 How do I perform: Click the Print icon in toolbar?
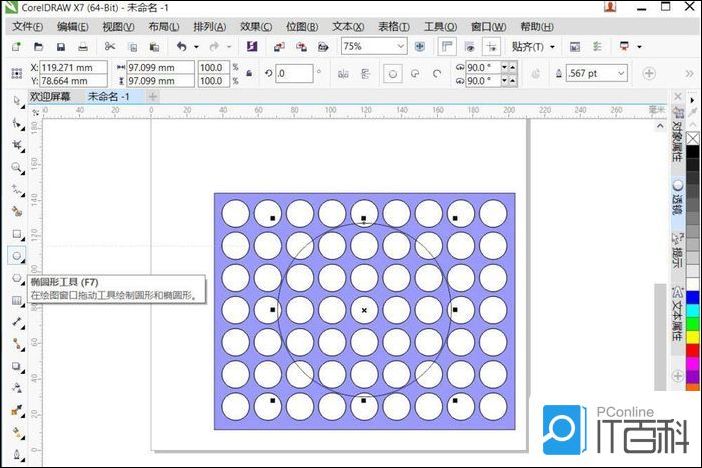[84, 47]
